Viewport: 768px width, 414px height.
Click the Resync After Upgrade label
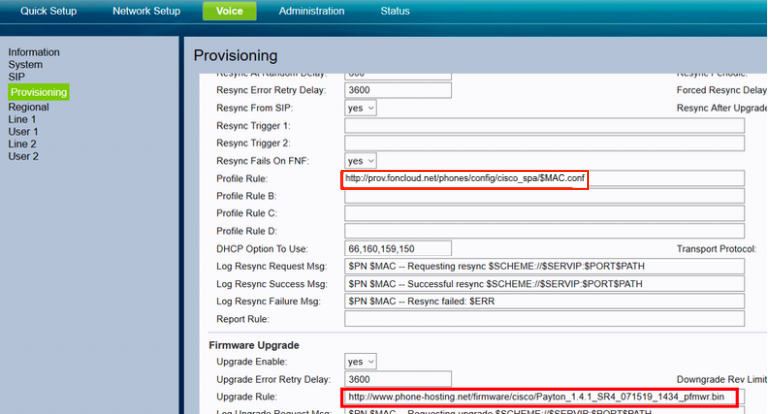[722, 108]
